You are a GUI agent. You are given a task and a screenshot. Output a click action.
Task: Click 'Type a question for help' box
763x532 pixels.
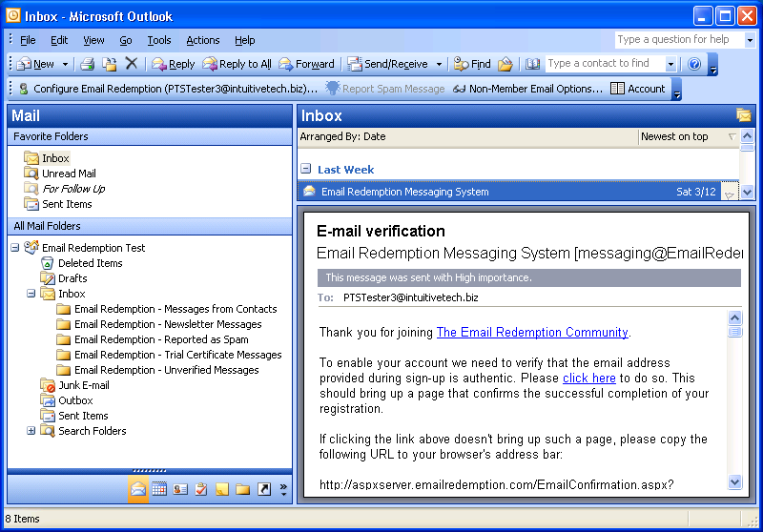pyautogui.click(x=679, y=39)
